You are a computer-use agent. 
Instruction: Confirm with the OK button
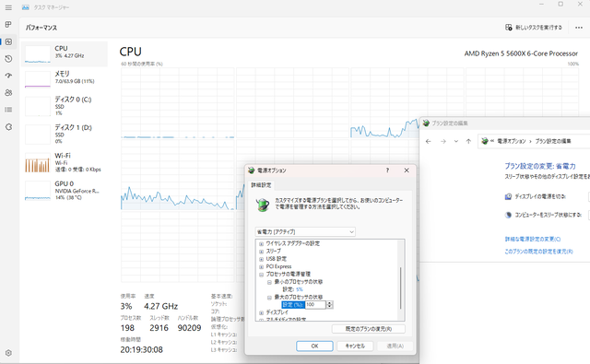(314, 346)
